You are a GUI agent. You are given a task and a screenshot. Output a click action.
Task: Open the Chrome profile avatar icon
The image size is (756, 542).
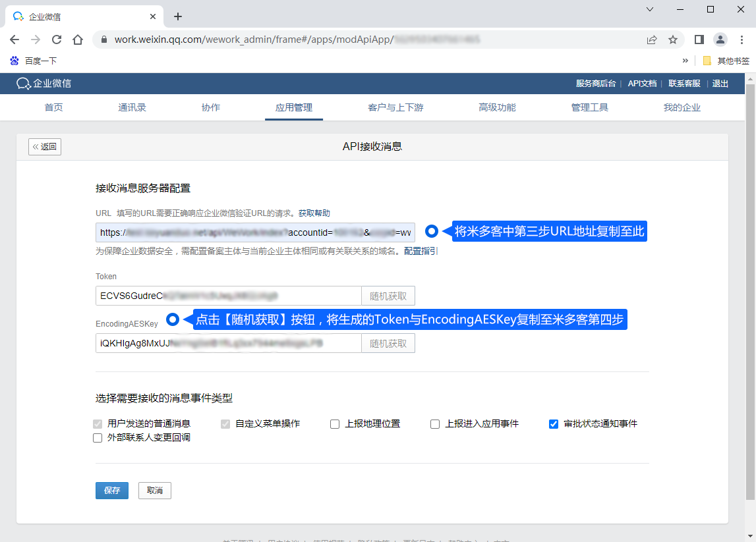720,40
